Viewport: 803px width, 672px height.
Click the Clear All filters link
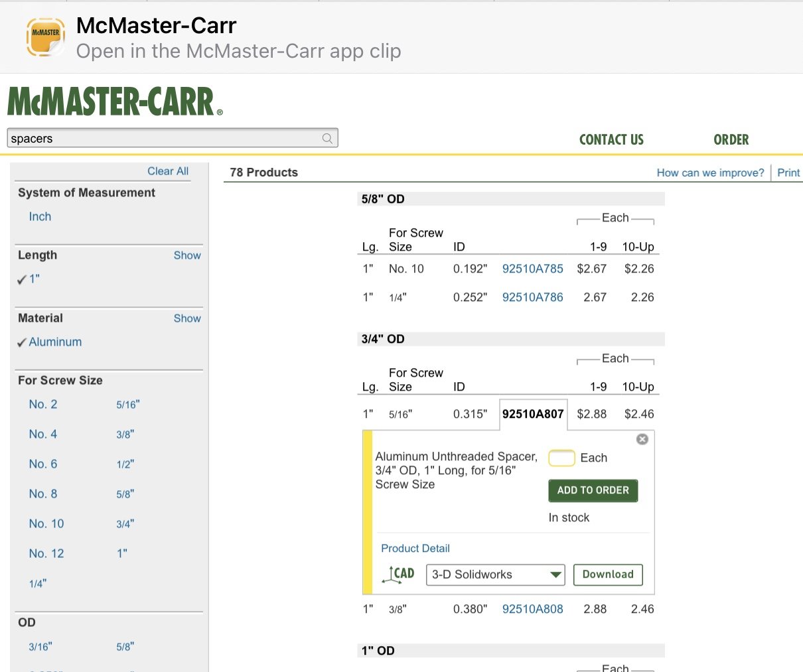[x=168, y=171]
